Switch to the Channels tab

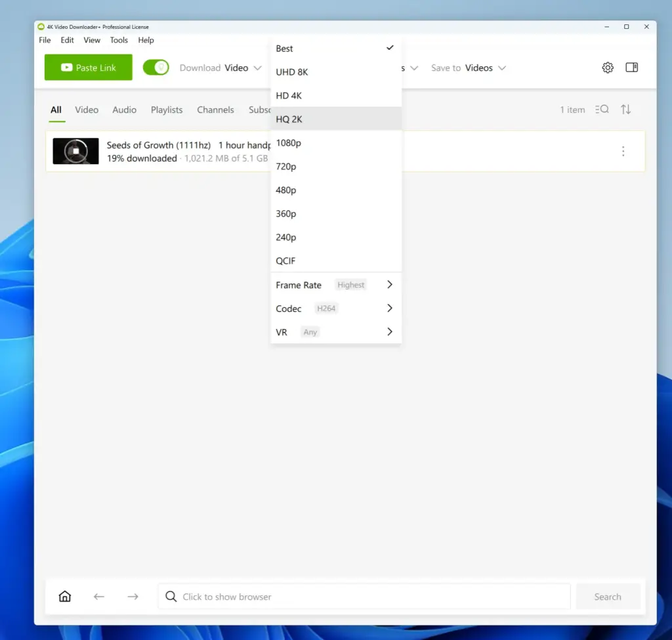click(215, 110)
